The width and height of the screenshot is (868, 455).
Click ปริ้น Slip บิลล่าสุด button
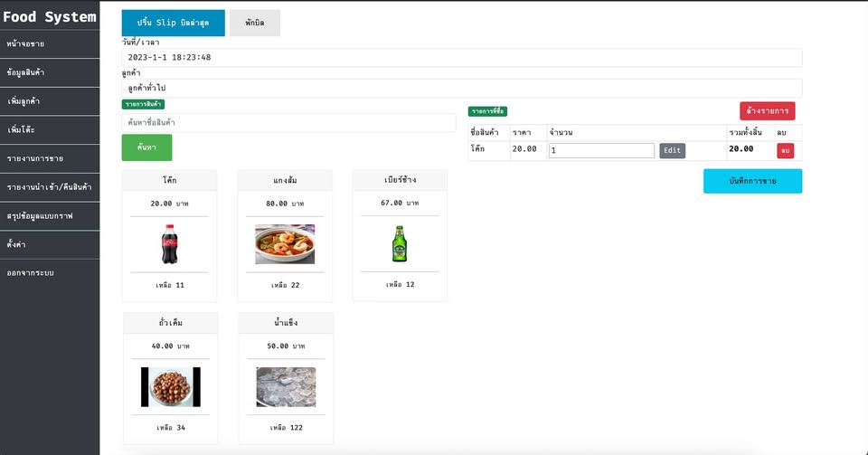(x=174, y=23)
